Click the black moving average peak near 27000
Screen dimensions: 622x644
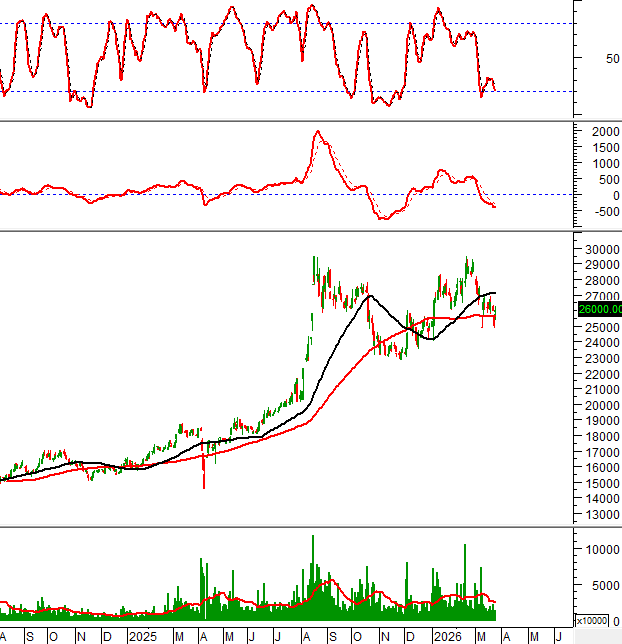[369, 296]
